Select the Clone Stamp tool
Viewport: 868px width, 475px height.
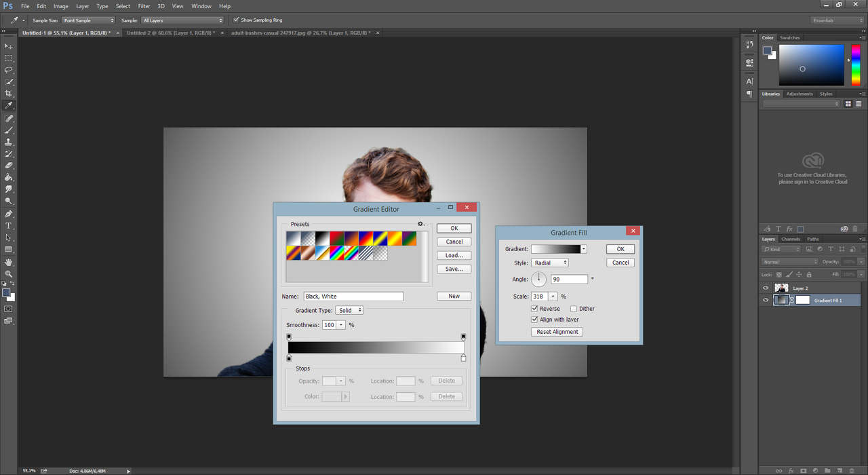pos(9,142)
